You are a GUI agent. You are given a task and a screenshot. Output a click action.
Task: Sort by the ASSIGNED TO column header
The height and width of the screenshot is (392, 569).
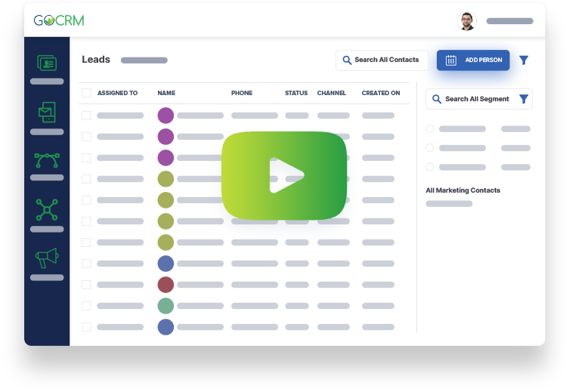[117, 93]
